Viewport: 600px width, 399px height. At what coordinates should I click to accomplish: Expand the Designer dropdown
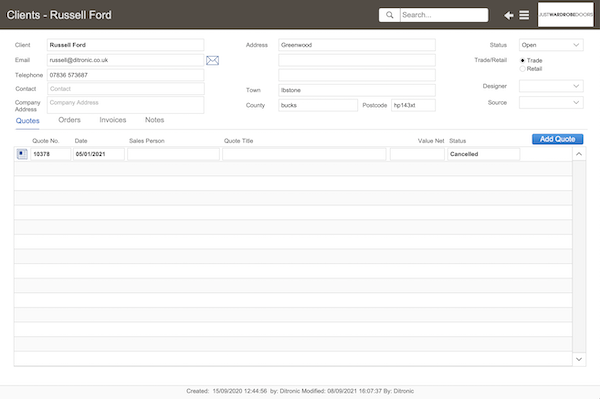click(x=551, y=86)
